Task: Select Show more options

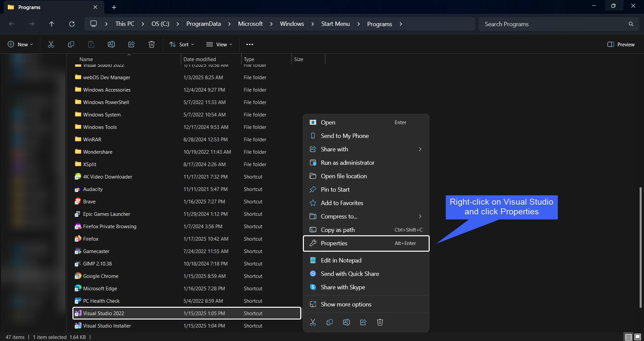Action: [x=366, y=304]
